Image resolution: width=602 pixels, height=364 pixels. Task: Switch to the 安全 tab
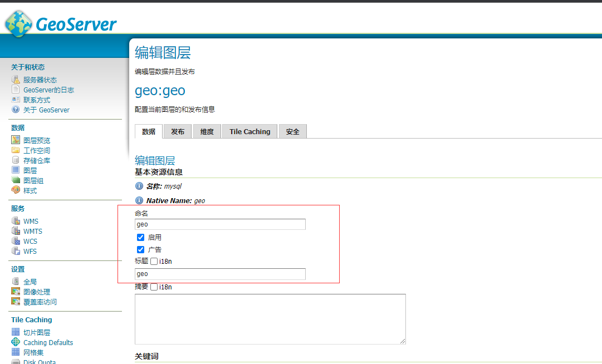coord(292,131)
